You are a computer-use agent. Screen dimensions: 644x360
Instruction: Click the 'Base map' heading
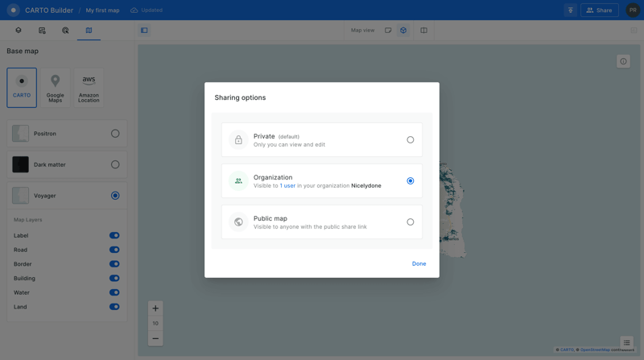pos(23,51)
